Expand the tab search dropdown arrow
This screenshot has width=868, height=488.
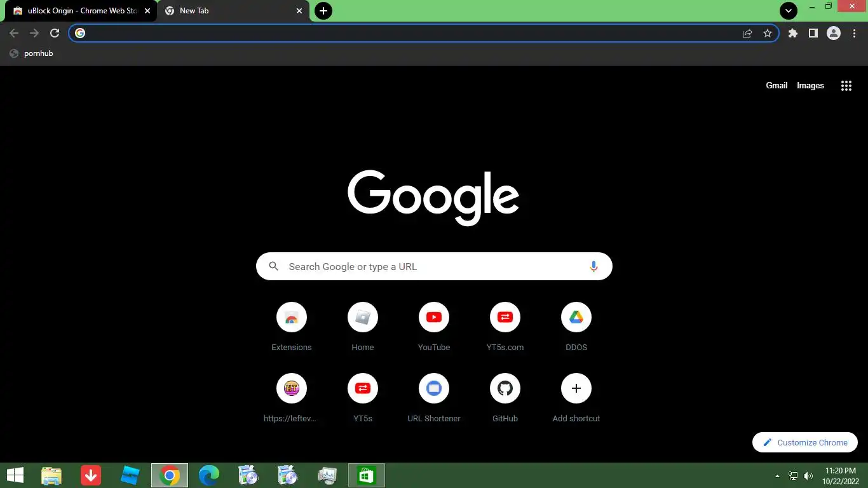[788, 11]
